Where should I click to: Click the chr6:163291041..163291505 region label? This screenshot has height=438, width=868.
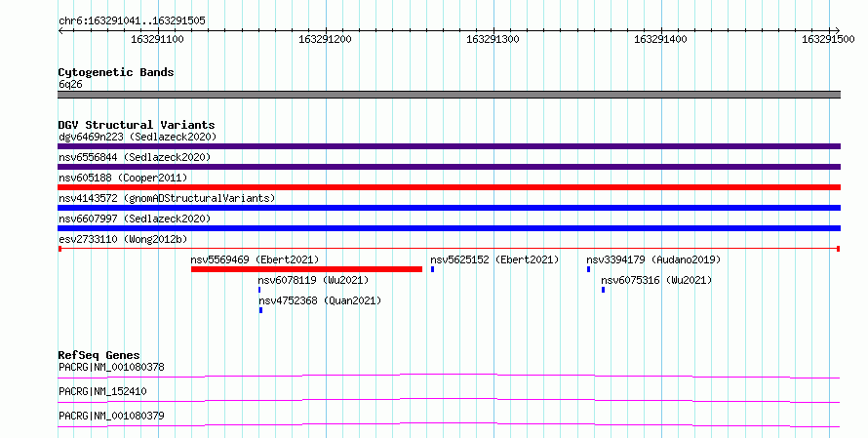132,20
